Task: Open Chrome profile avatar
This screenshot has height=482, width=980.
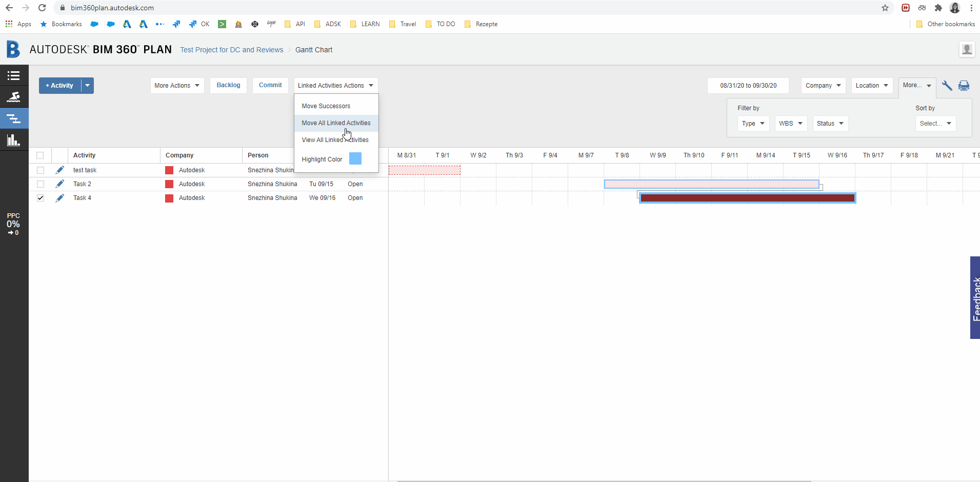Action: 955,8
